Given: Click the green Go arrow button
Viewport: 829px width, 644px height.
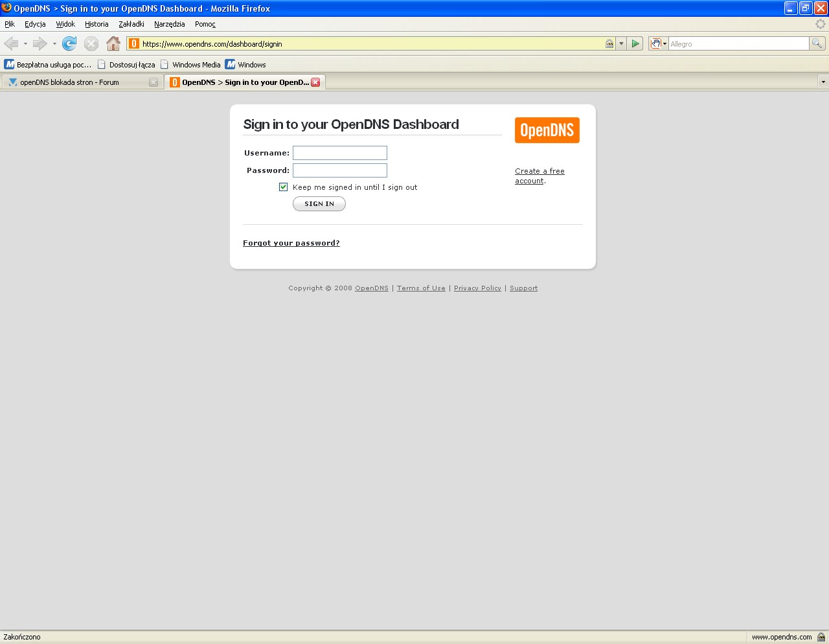Looking at the screenshot, I should click(635, 43).
